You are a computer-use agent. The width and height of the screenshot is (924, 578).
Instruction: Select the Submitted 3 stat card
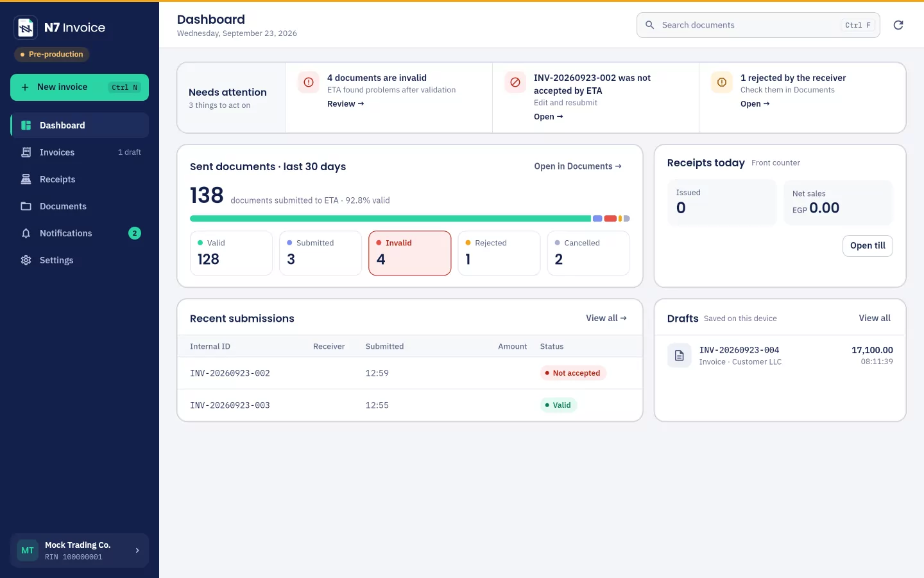pos(320,253)
